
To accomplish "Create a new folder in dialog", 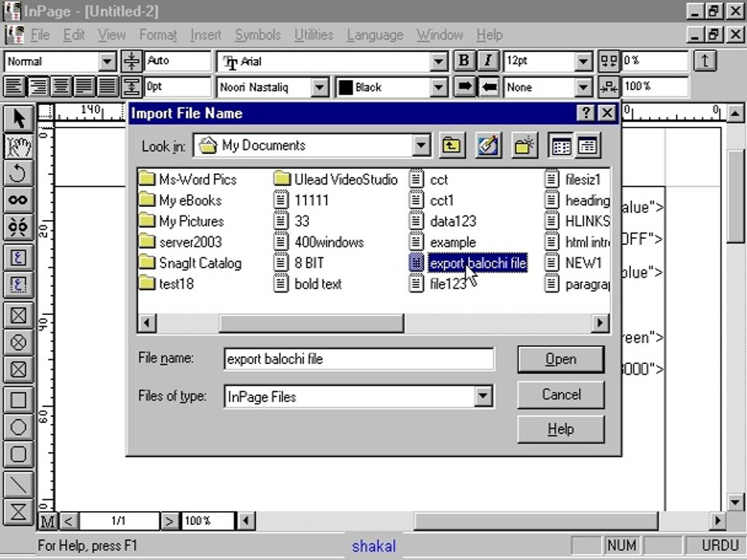I will pos(524,145).
